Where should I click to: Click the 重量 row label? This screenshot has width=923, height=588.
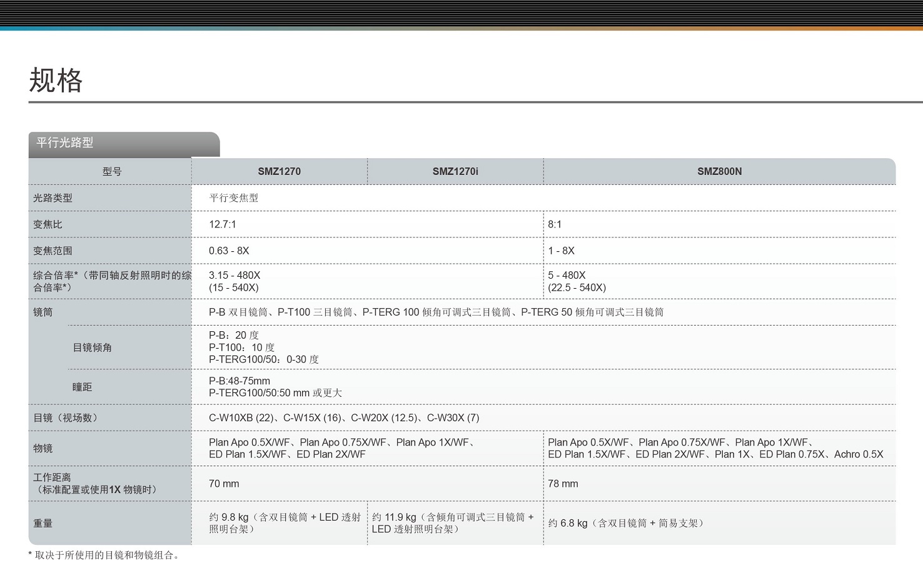tap(43, 523)
